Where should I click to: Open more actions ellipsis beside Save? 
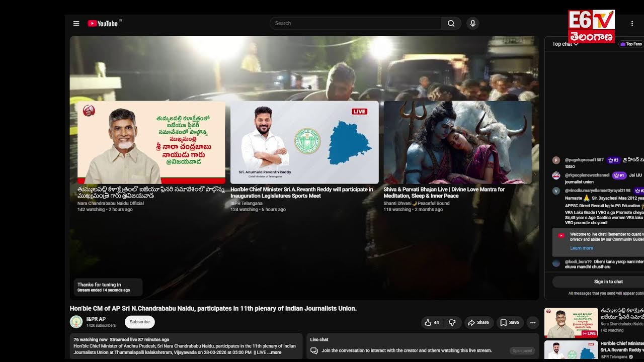[532, 322]
